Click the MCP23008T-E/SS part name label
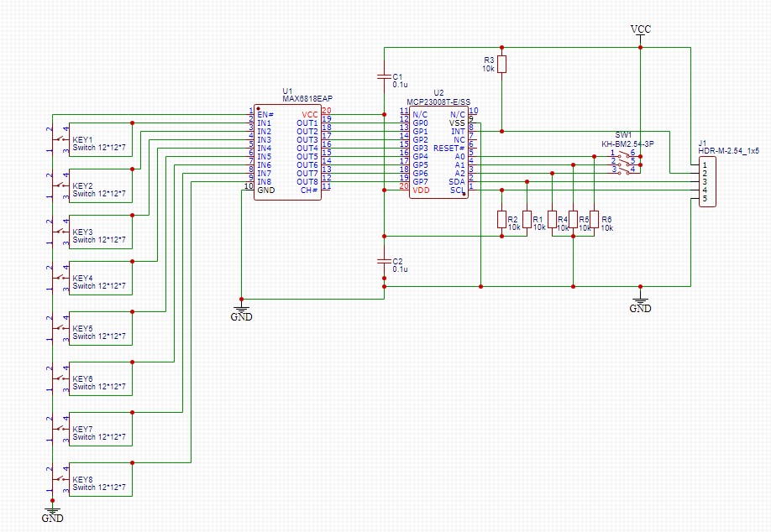 (x=438, y=102)
